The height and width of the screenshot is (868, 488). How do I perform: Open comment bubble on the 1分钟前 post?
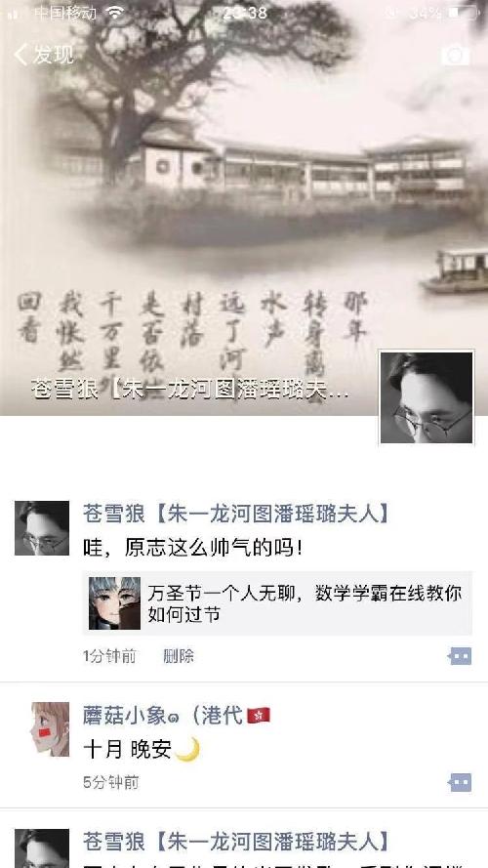tap(460, 656)
